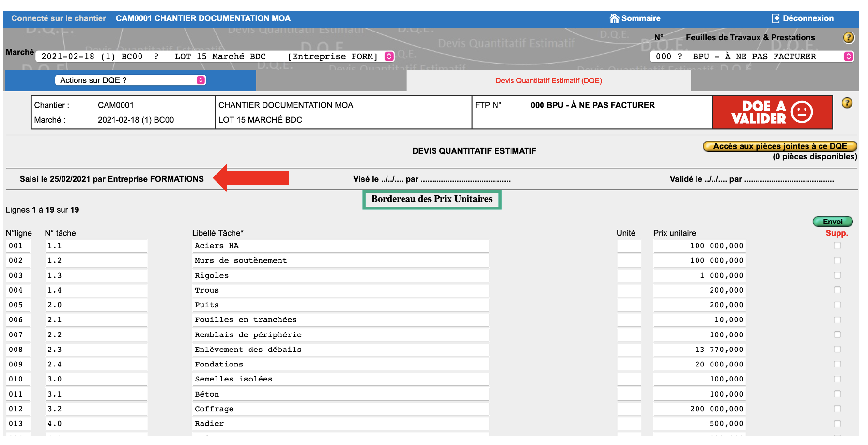Expand the Marché selector with the pink chevron
The image size is (868, 445).
[x=388, y=56]
